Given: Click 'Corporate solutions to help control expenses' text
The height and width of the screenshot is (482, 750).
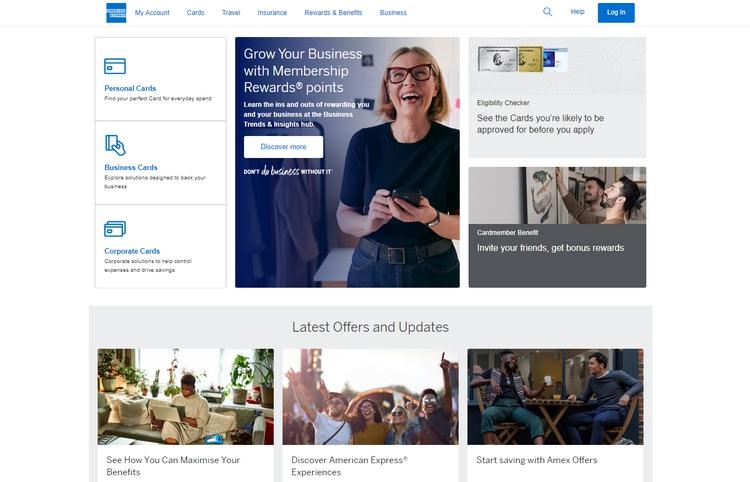Looking at the screenshot, I should 148,265.
